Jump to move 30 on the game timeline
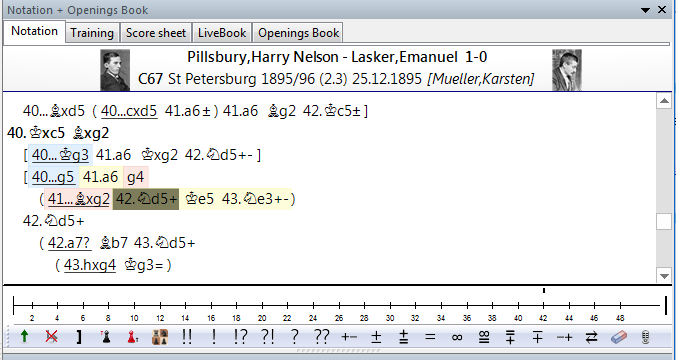This screenshot has width=676, height=360. coord(390,305)
